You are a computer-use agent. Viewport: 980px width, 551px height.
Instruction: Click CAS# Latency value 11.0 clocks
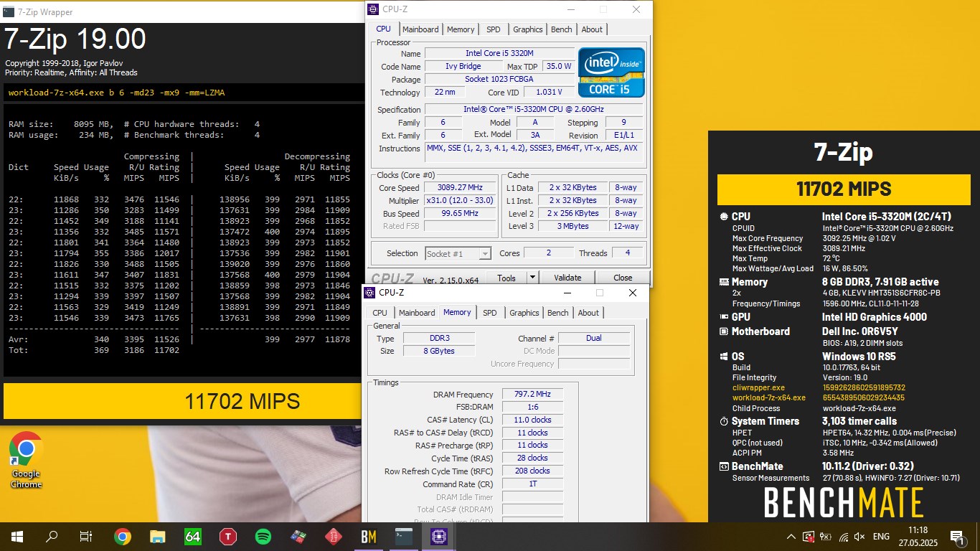[532, 420]
